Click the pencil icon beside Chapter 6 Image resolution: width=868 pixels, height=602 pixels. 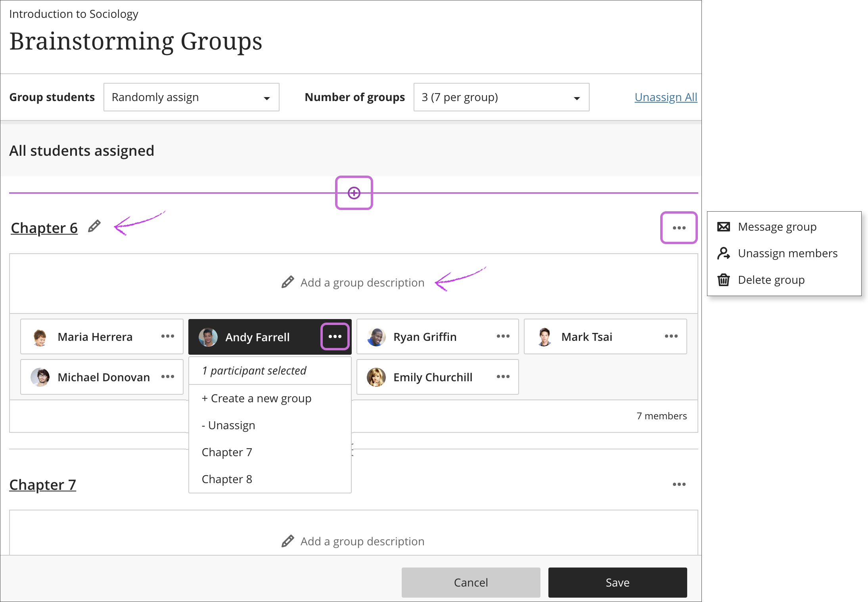coord(94,227)
